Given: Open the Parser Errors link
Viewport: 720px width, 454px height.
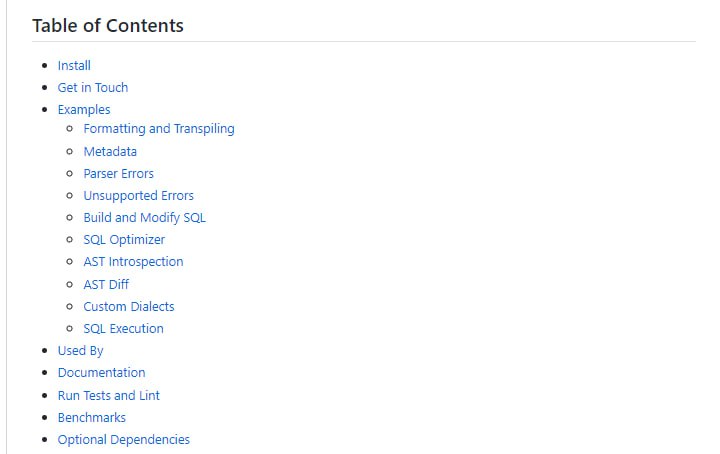Looking at the screenshot, I should [119, 173].
